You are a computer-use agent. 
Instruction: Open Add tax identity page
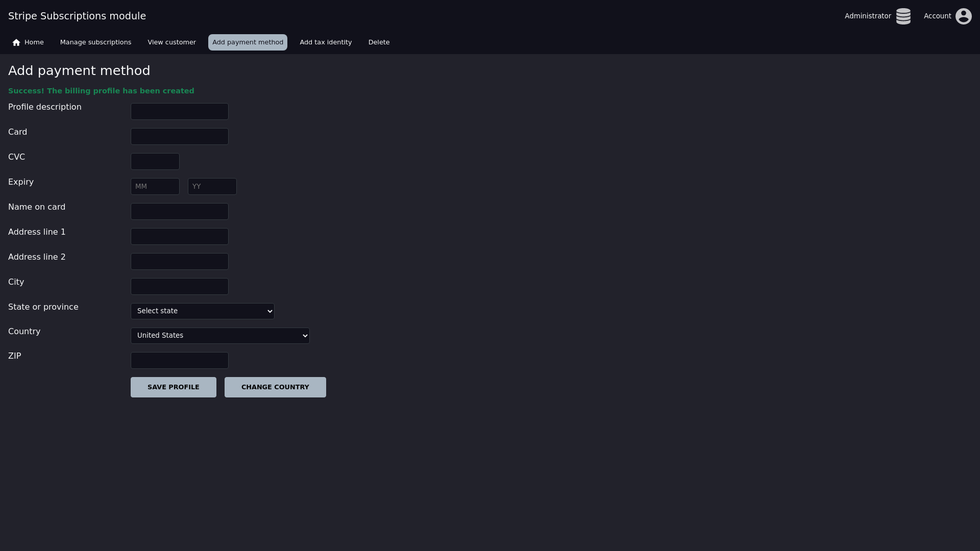[x=326, y=42]
